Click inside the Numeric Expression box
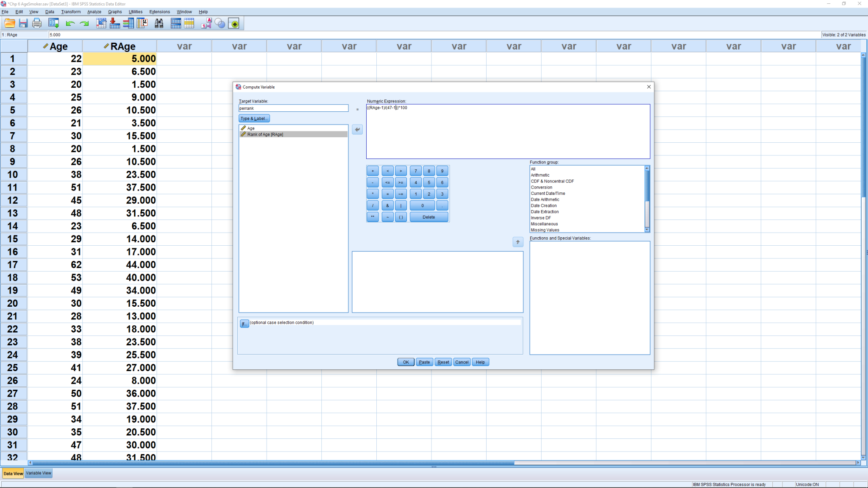 (508, 131)
